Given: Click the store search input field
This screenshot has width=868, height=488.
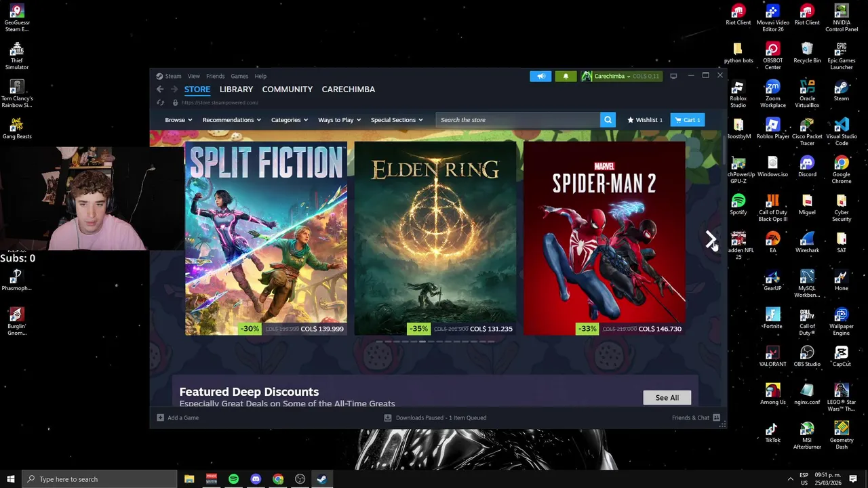Looking at the screenshot, I should tap(518, 120).
